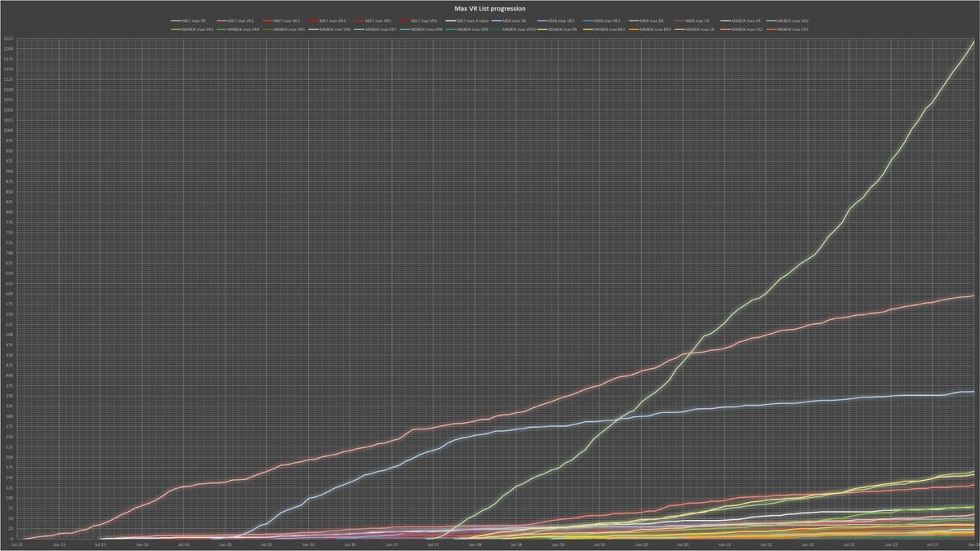Select the Jul-23 horizontal axis label

[932, 544]
